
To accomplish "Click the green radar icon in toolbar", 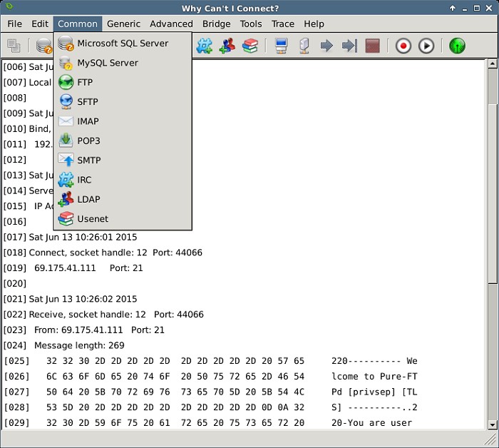I will [457, 46].
